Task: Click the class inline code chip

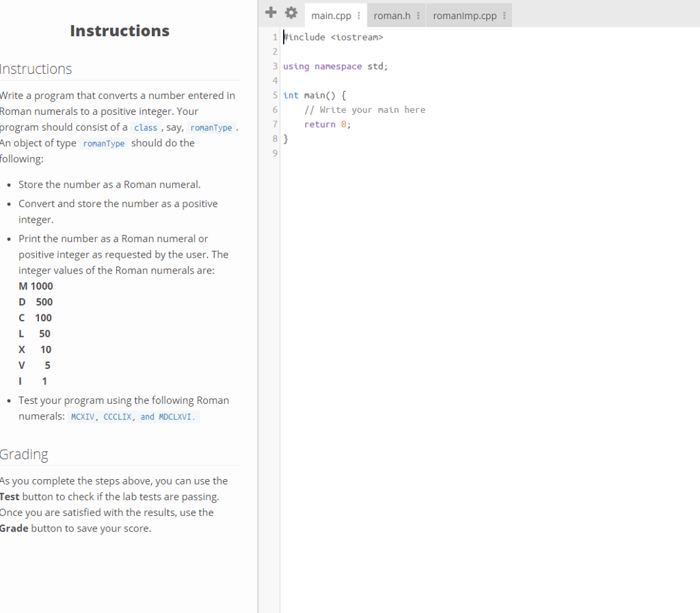Action: click(146, 127)
